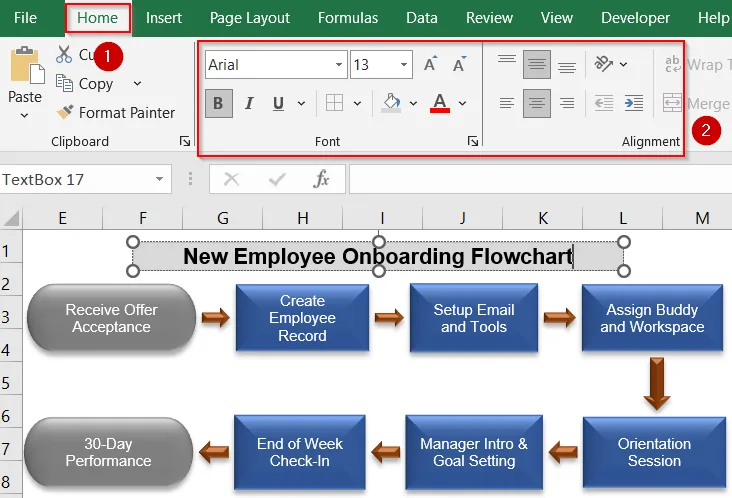
Task: Apply borders with the Borders icon
Action: point(334,103)
